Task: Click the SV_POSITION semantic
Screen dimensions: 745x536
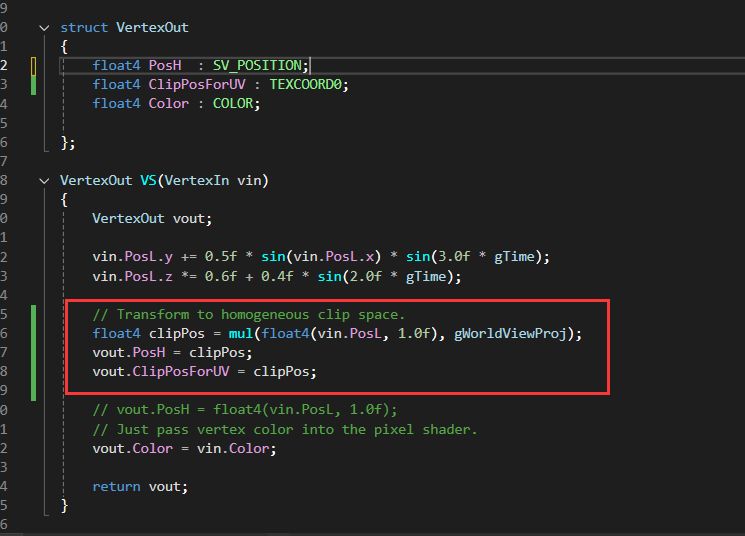Action: point(257,65)
